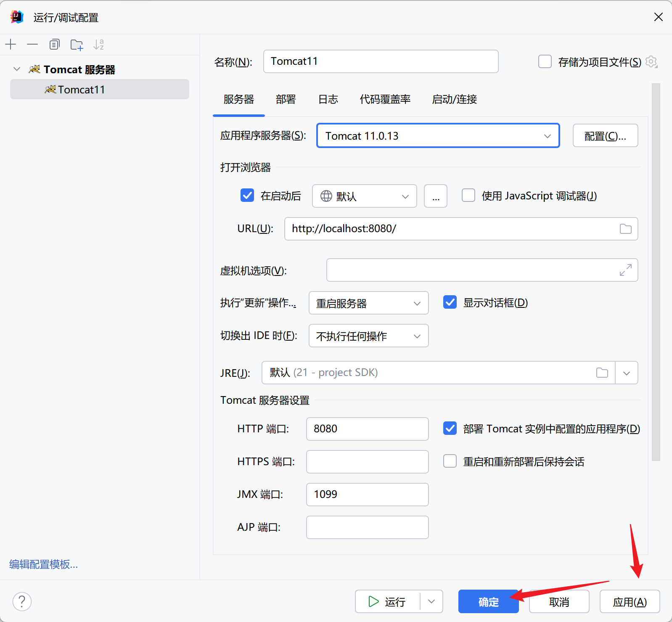Expand the 虚拟机选项 field editor
This screenshot has height=622, width=672.
626,270
